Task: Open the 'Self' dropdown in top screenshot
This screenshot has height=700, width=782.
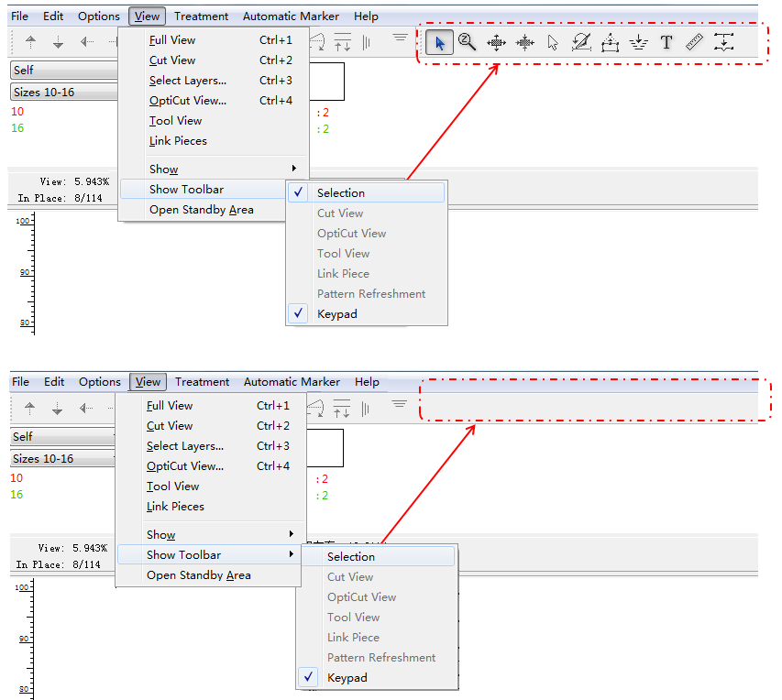Action: tap(64, 71)
